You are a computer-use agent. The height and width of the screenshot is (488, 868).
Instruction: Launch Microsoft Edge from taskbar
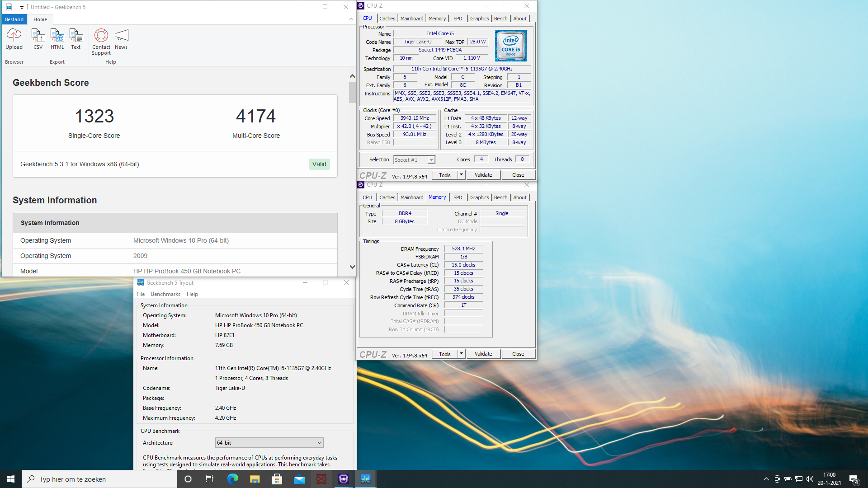point(232,479)
